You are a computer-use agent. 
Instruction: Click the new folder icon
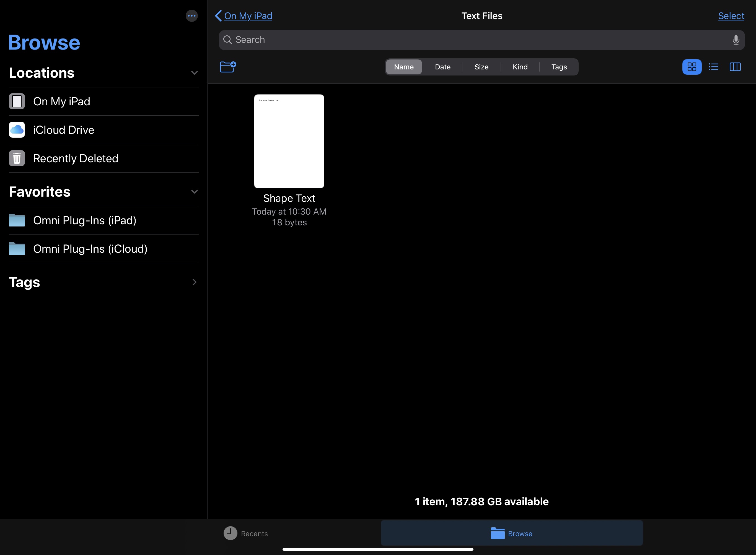pyautogui.click(x=227, y=67)
